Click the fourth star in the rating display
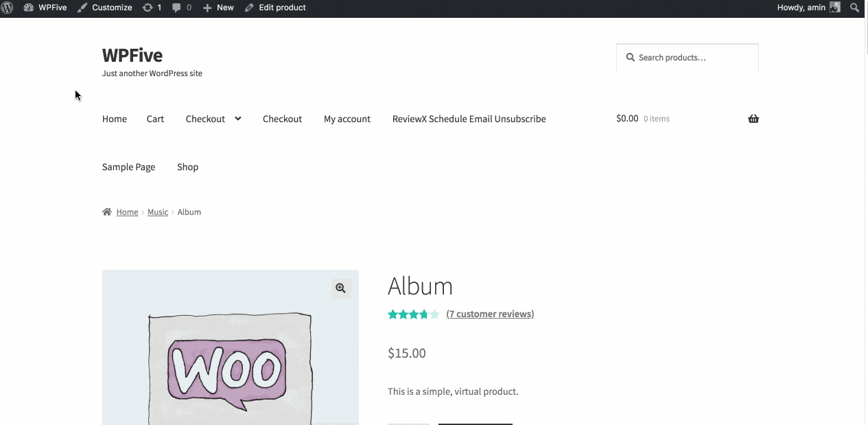The width and height of the screenshot is (868, 425). [424, 314]
